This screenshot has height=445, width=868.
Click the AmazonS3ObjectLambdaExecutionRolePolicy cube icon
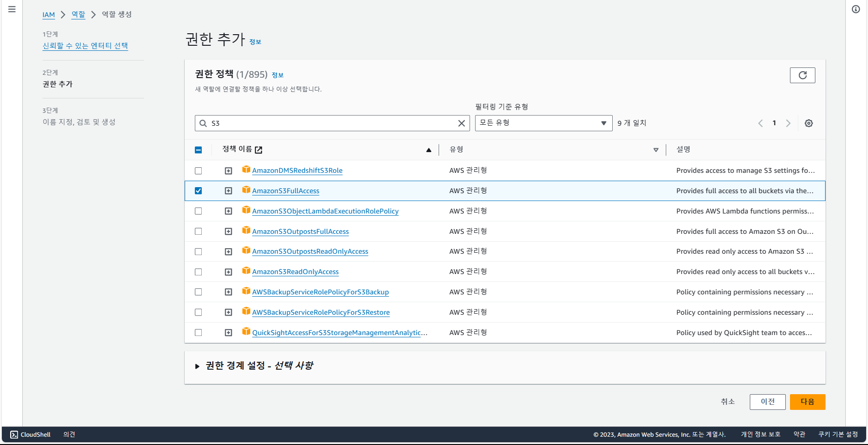(x=247, y=210)
